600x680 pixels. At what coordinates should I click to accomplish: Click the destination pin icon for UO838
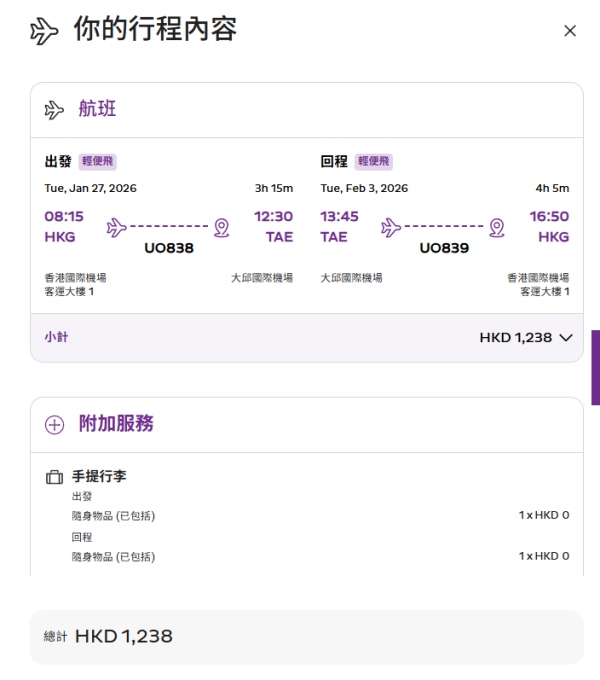222,228
